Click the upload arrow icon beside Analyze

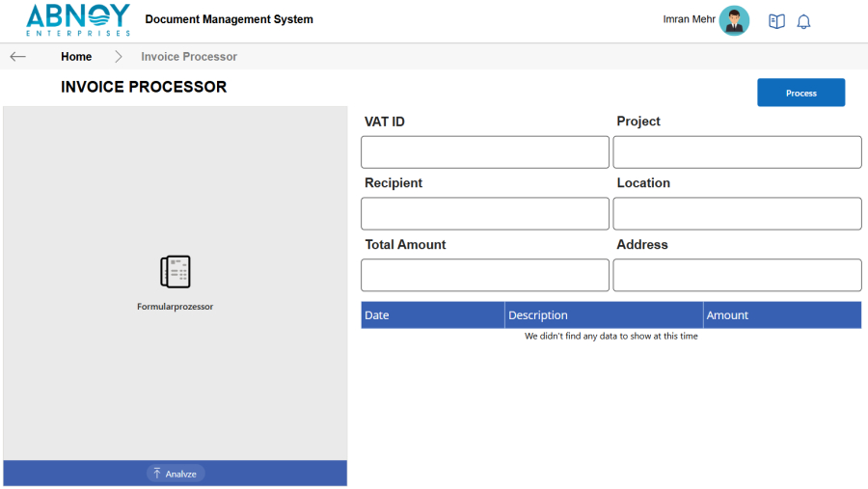click(157, 474)
